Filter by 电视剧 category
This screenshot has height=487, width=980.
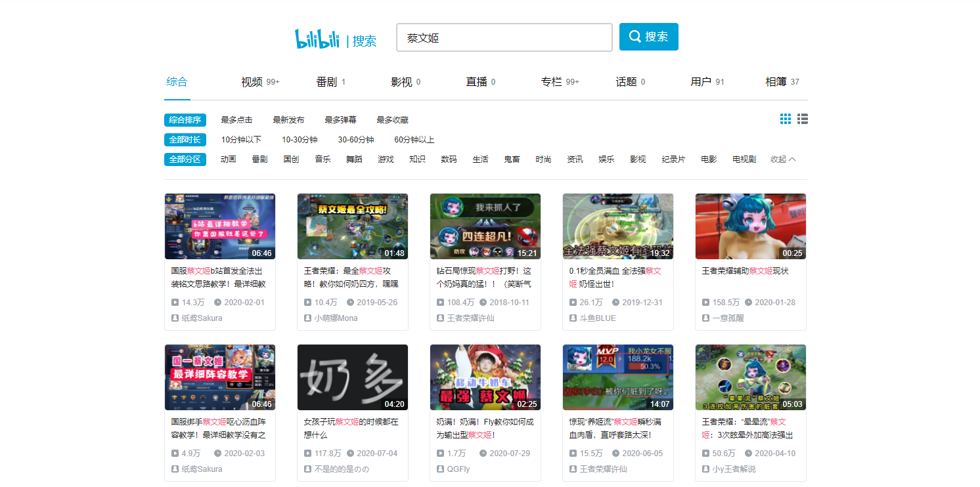(744, 159)
